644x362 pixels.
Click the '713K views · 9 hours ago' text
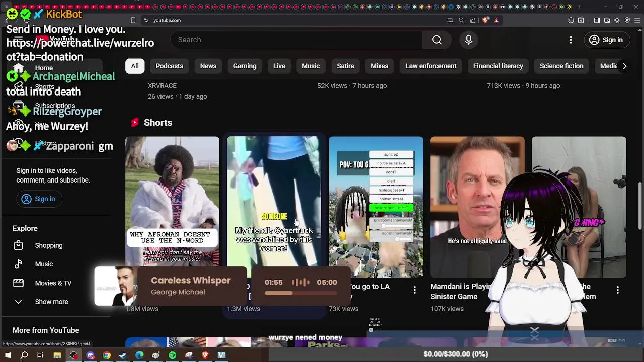click(x=523, y=86)
